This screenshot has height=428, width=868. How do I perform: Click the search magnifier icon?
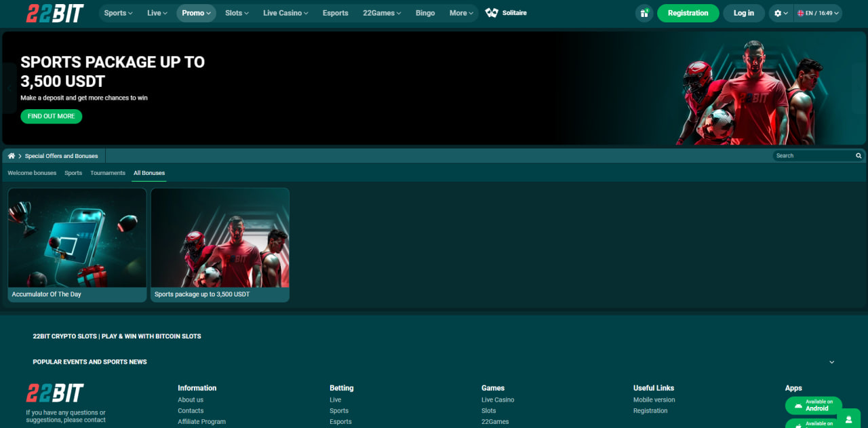coord(859,156)
